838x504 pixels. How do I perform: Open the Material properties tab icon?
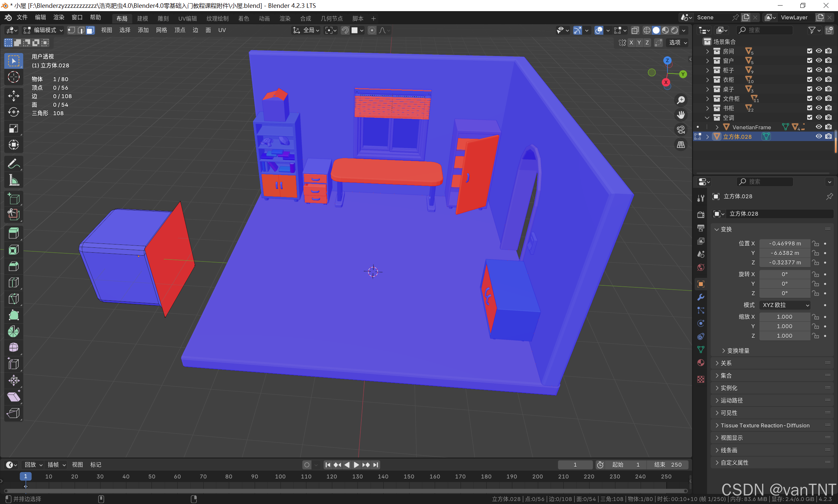(x=701, y=363)
